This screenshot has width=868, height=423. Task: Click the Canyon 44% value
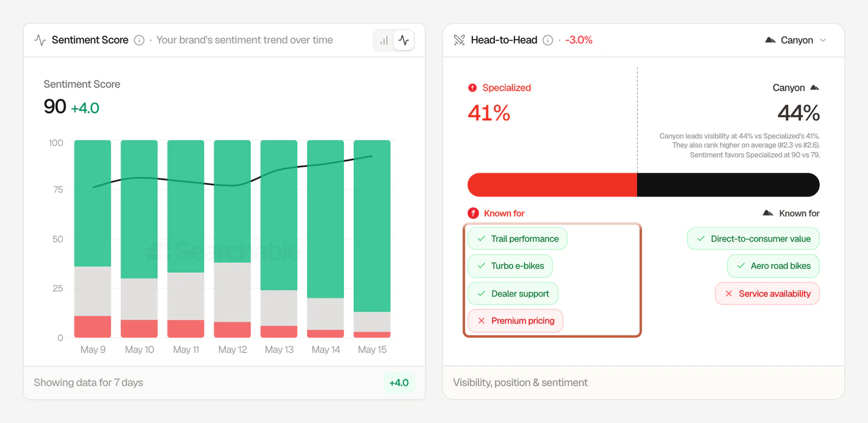(x=799, y=113)
